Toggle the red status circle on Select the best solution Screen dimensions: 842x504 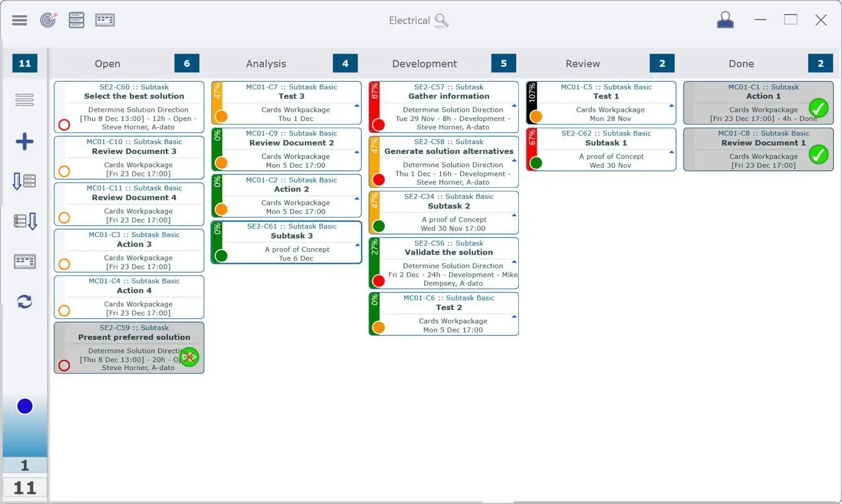64,125
